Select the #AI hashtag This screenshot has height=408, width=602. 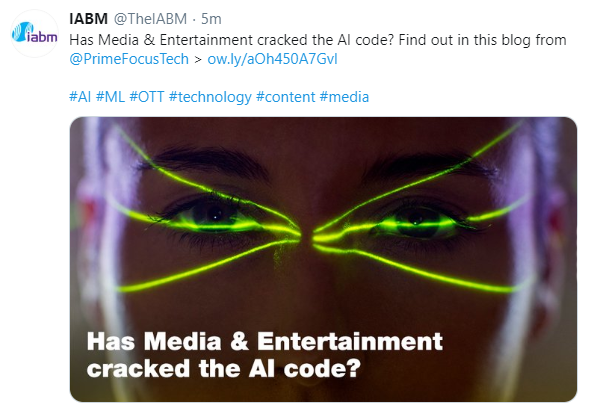click(80, 97)
